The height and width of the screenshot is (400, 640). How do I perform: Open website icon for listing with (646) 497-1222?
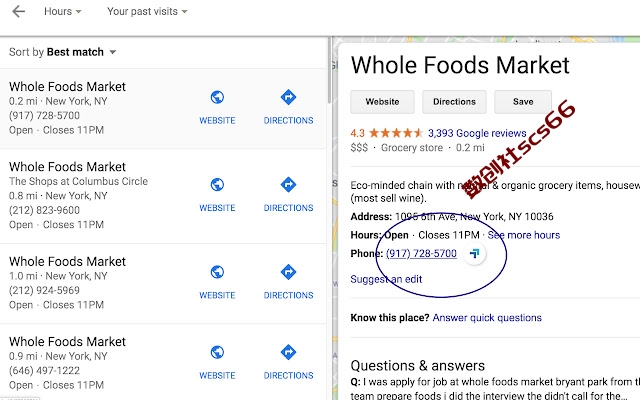[217, 352]
